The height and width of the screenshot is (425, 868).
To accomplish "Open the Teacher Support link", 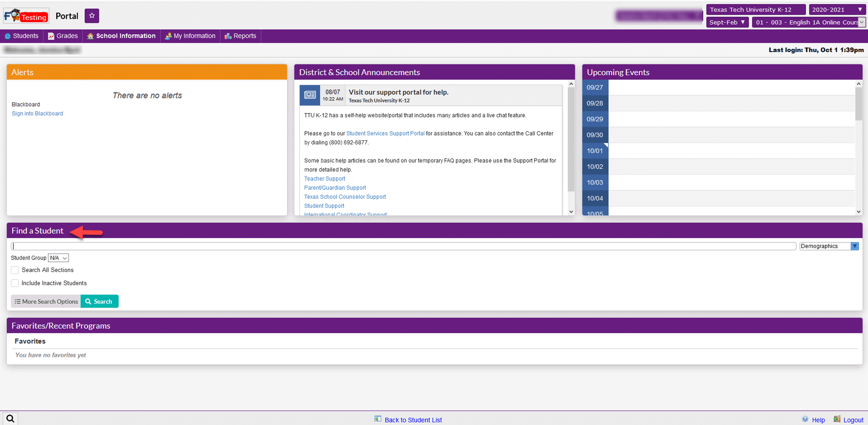I will [x=324, y=179].
